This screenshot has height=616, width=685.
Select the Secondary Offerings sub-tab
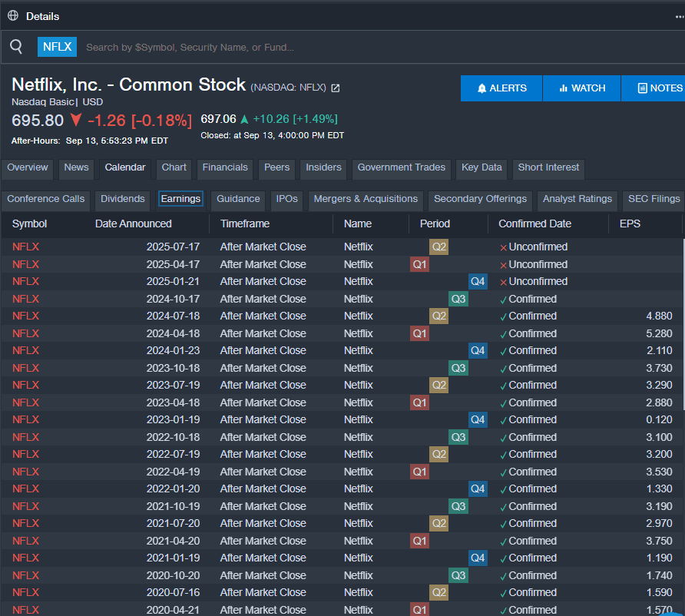pos(481,199)
